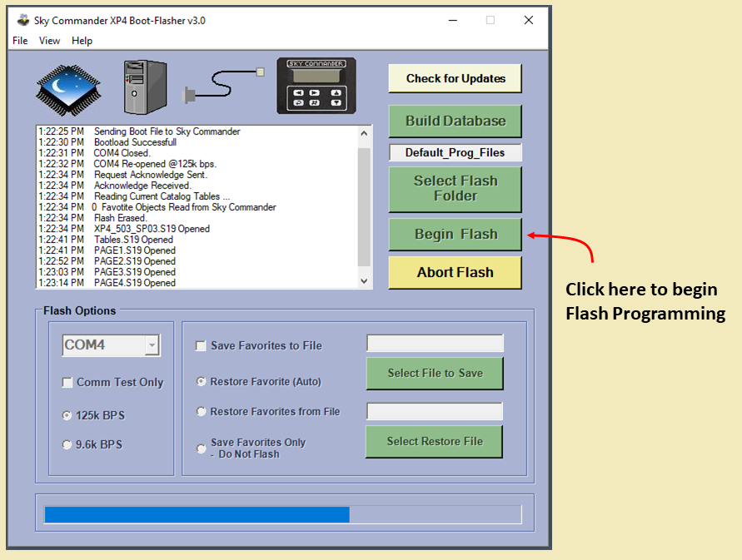Screen dimensions: 742x560
Task: Choose the Restore Favorite (Auto) option
Action: click(x=202, y=381)
